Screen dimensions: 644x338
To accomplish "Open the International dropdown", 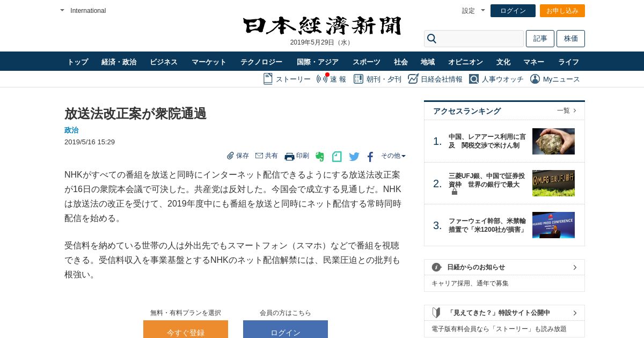I will (x=83, y=11).
